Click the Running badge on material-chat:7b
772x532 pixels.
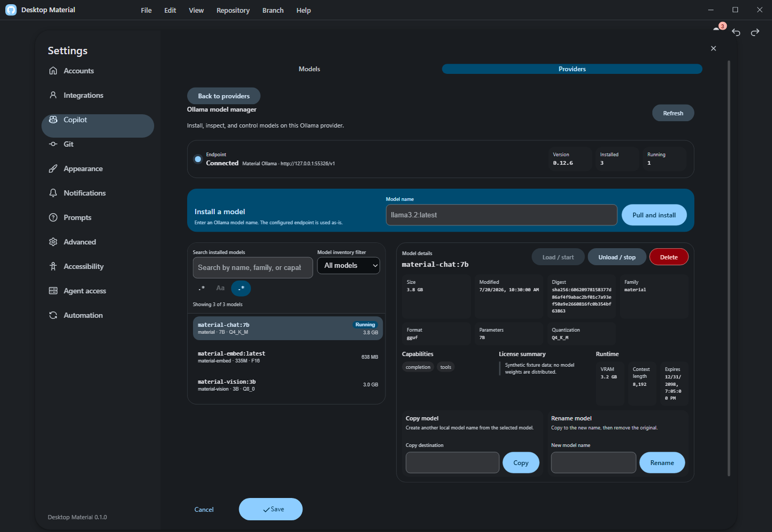pos(365,325)
